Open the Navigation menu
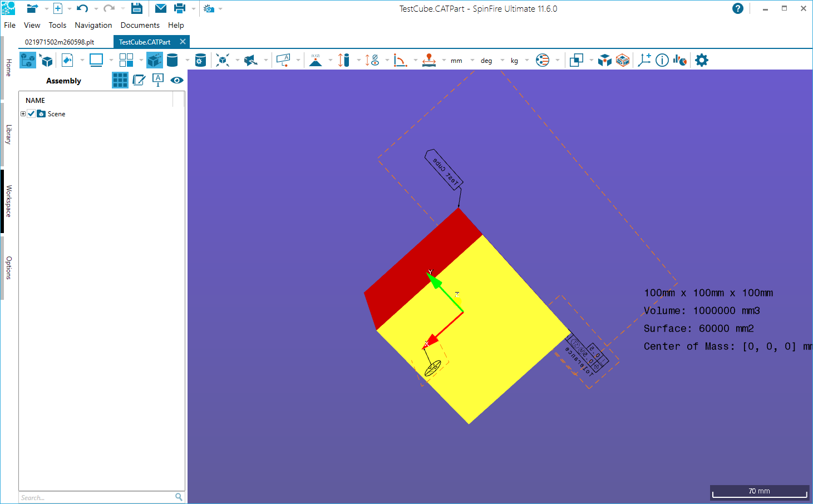Image resolution: width=813 pixels, height=504 pixels. coord(93,25)
